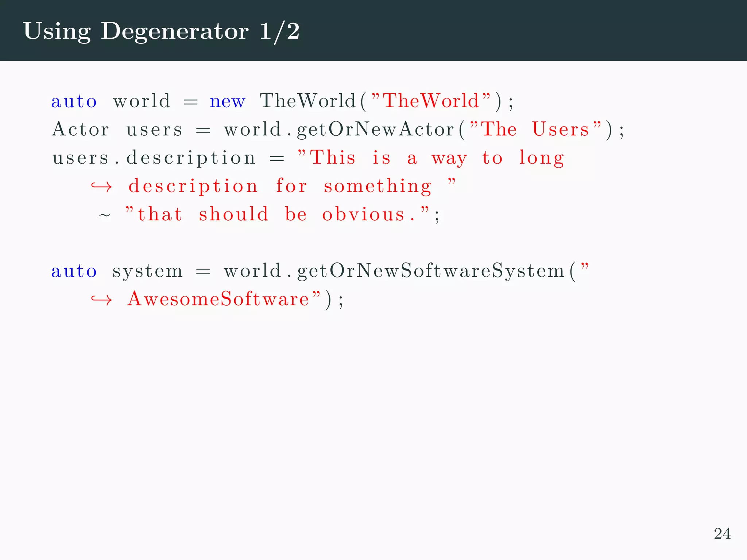Click "users.description" in the code
Image resolution: width=747 pixels, height=560 pixels.
(154, 158)
